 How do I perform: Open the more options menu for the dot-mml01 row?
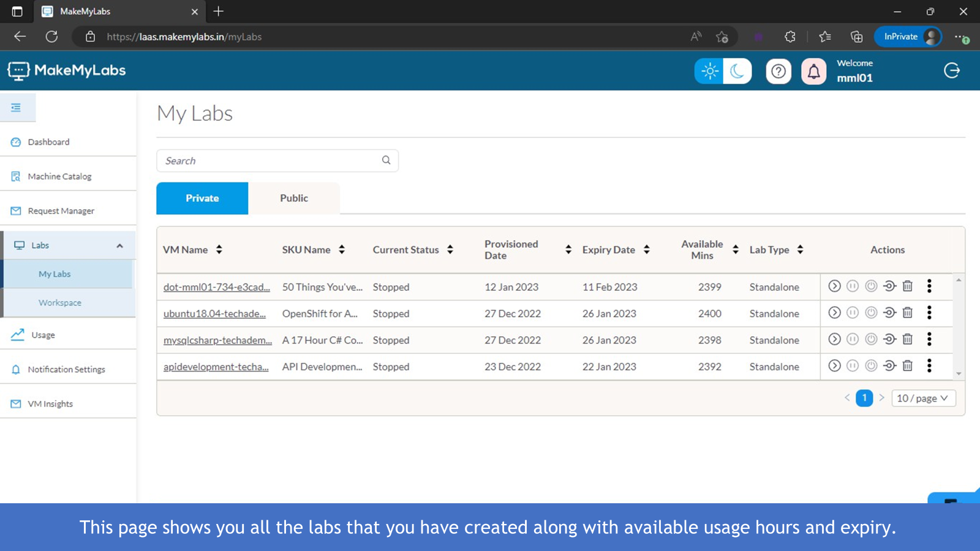tap(929, 286)
